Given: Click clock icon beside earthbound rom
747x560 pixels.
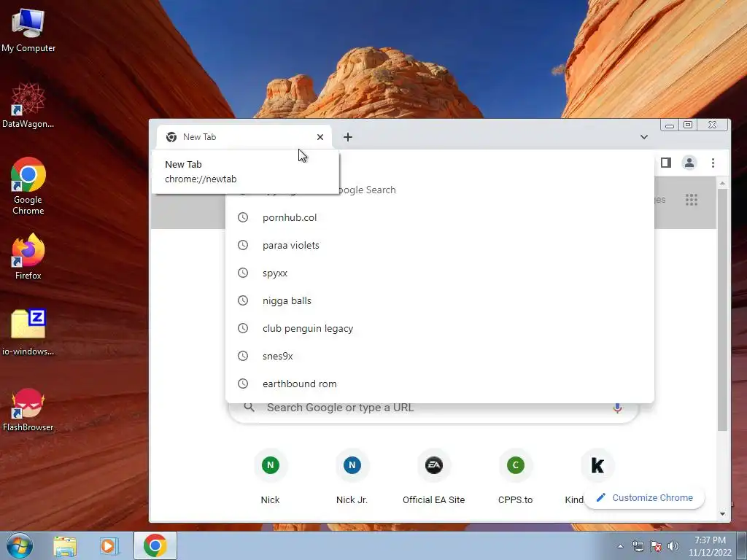Looking at the screenshot, I should pos(243,384).
